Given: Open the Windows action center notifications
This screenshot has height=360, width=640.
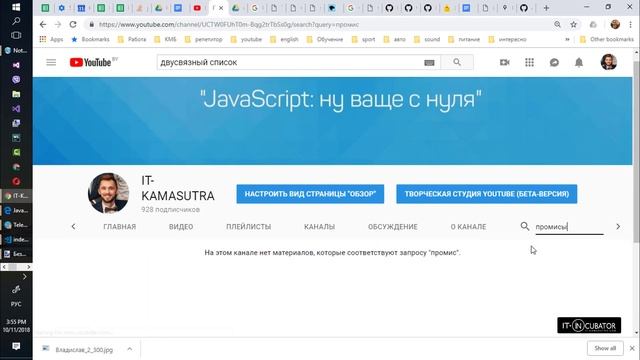Looking at the screenshot, I should [x=16, y=346].
